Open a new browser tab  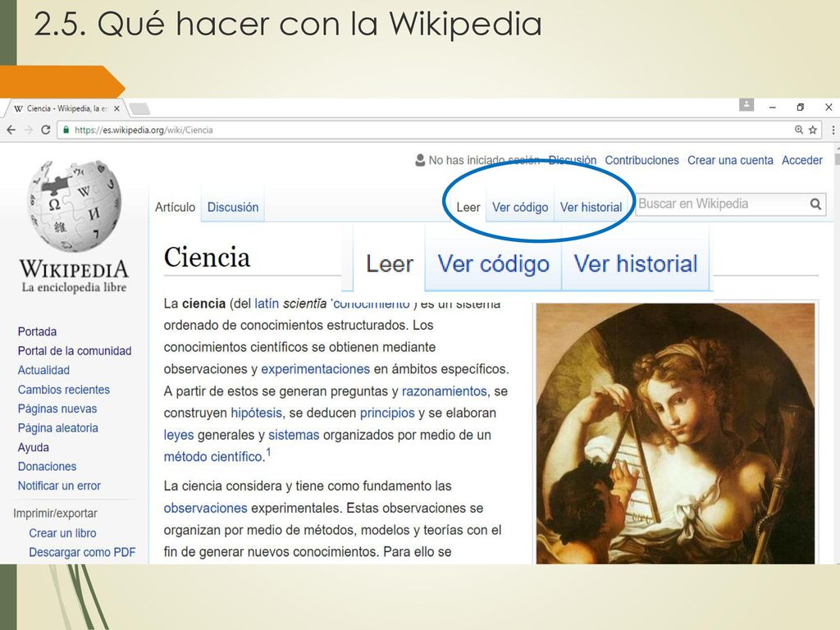click(139, 109)
